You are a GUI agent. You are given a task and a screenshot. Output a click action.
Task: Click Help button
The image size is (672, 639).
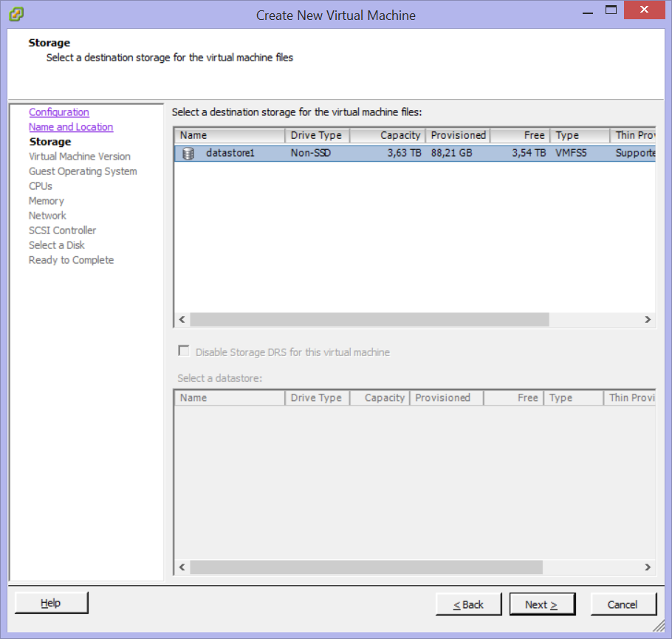[x=51, y=603]
